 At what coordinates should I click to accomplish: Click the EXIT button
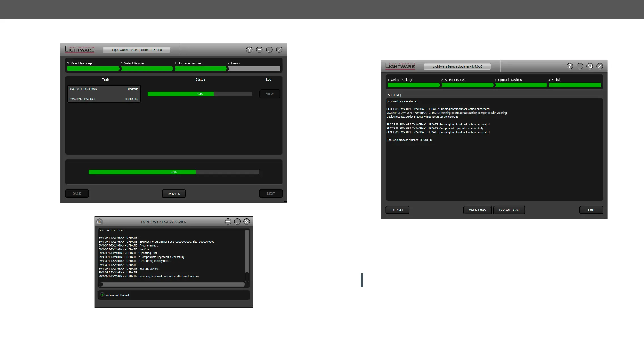[591, 210]
